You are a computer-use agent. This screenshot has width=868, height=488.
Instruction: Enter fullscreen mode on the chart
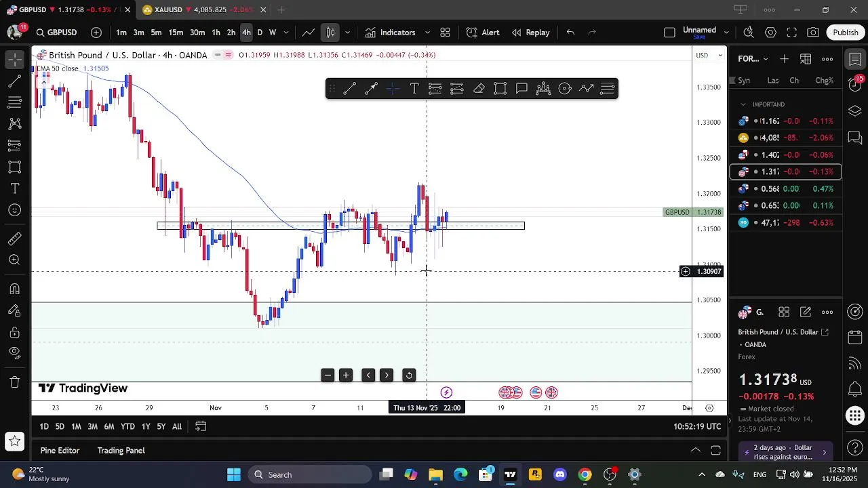pos(791,33)
